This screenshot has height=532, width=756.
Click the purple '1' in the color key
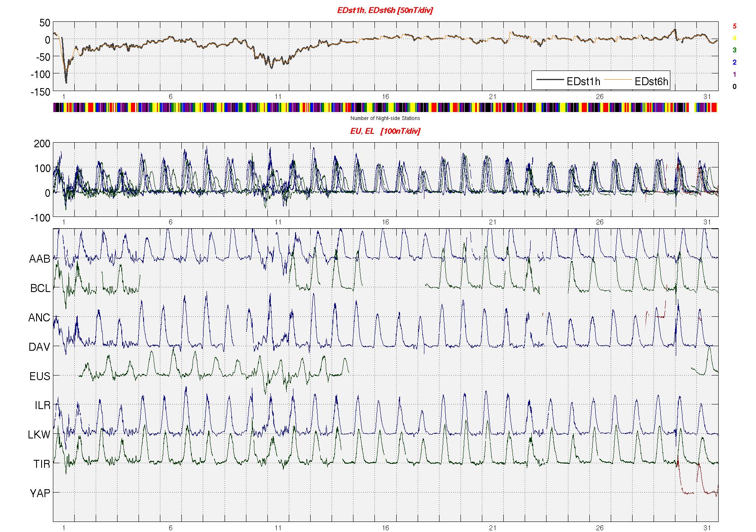[735, 75]
